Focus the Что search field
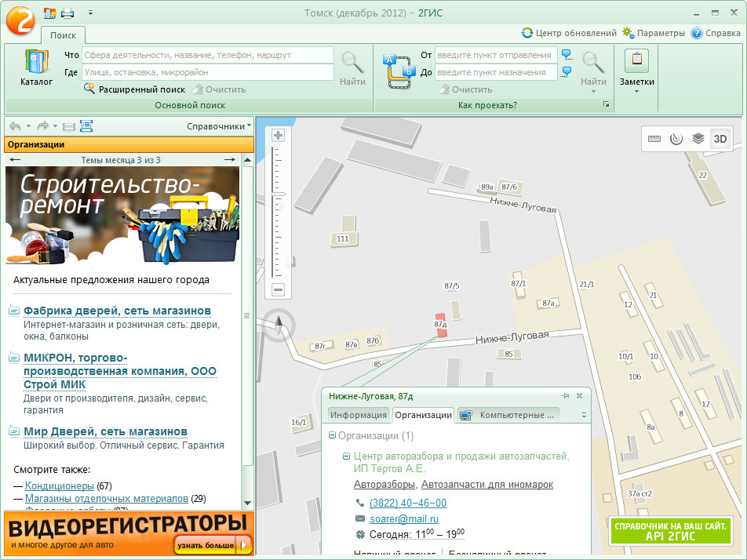Image resolution: width=747 pixels, height=560 pixels. 208,55
